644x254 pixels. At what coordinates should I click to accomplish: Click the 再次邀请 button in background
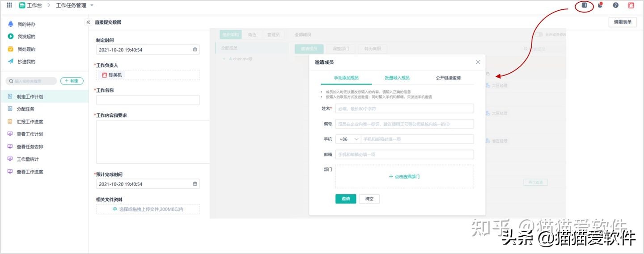click(535, 182)
